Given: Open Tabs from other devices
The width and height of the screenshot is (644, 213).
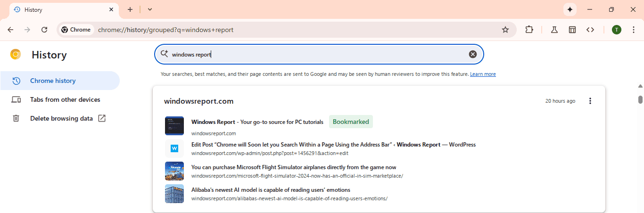Looking at the screenshot, I should 60,99.
